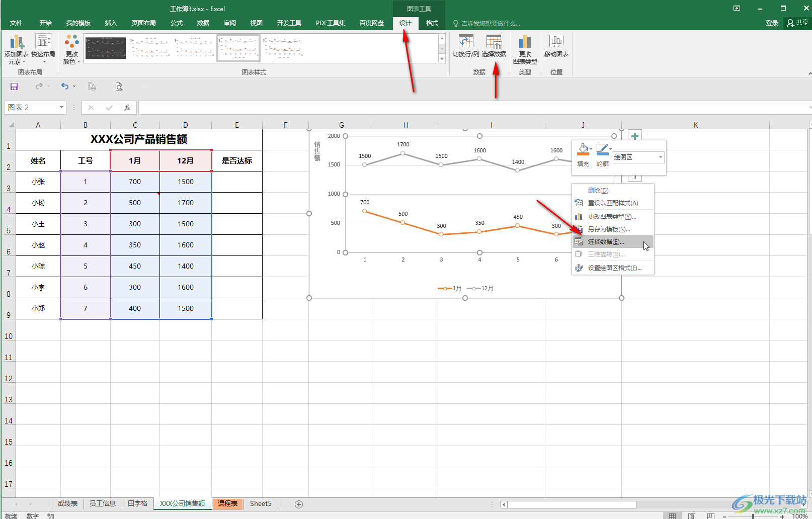Image resolution: width=812 pixels, height=519 pixels.
Task: Click Switch Row/Column (切换行/列) icon
Action: coord(466,42)
